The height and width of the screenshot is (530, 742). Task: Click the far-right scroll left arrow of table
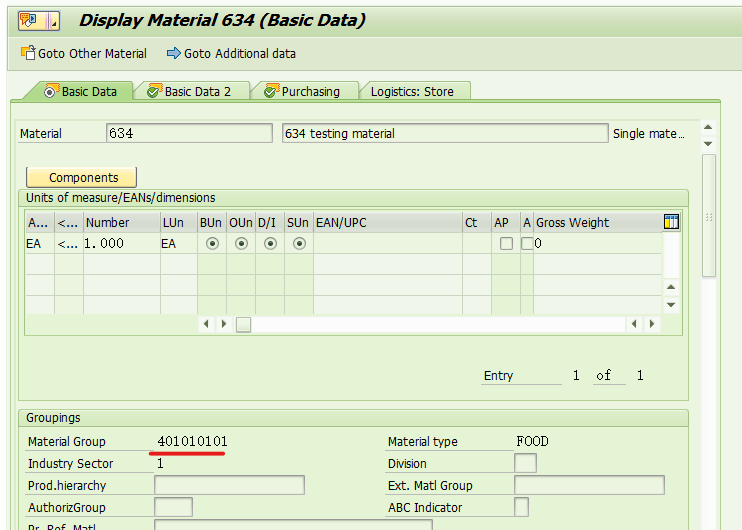click(x=634, y=324)
